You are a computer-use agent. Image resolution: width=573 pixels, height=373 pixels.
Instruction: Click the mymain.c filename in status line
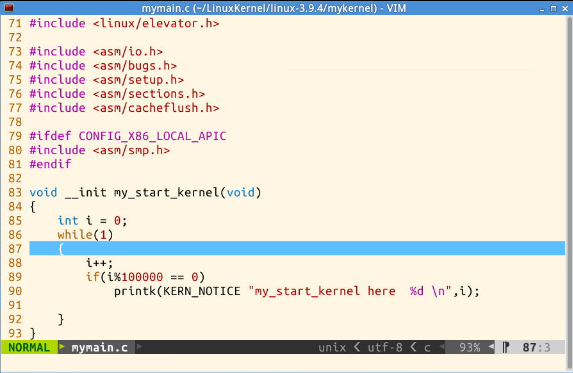(99, 347)
